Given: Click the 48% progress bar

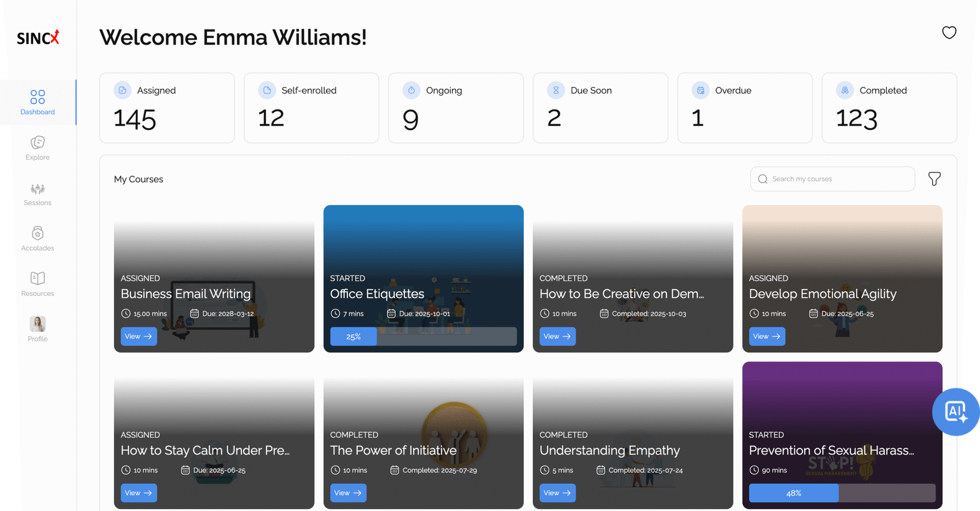Looking at the screenshot, I should 842,493.
